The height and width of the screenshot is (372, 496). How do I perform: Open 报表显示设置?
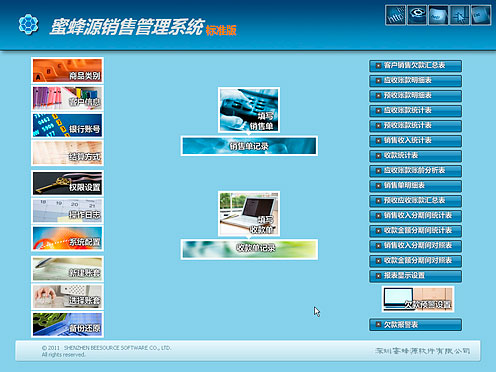coord(415,276)
